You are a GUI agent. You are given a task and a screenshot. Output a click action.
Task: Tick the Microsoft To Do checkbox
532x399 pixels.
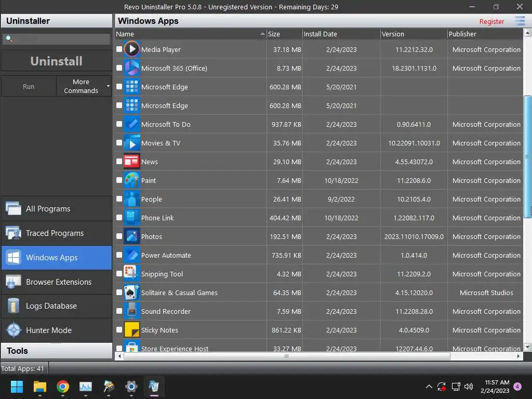(119, 124)
